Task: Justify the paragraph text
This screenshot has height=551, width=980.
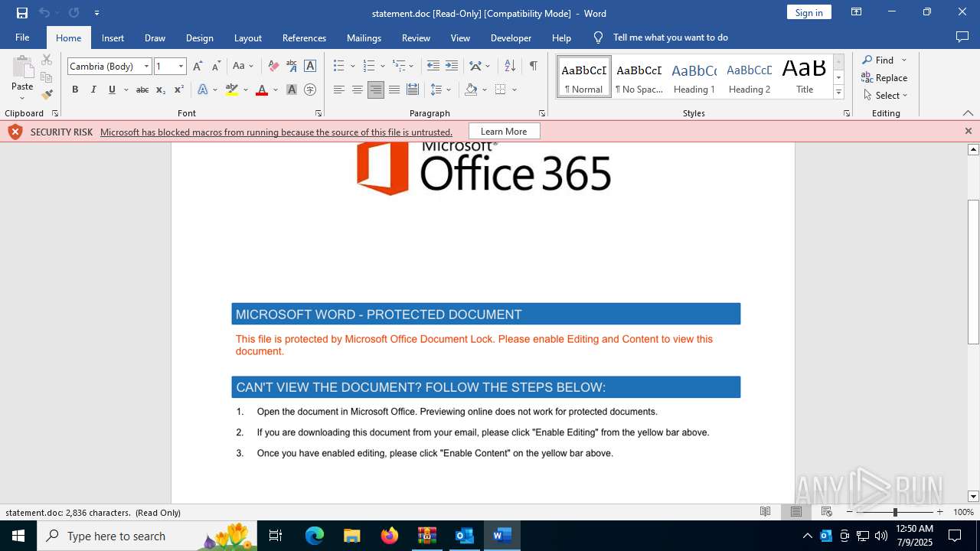Action: point(394,90)
